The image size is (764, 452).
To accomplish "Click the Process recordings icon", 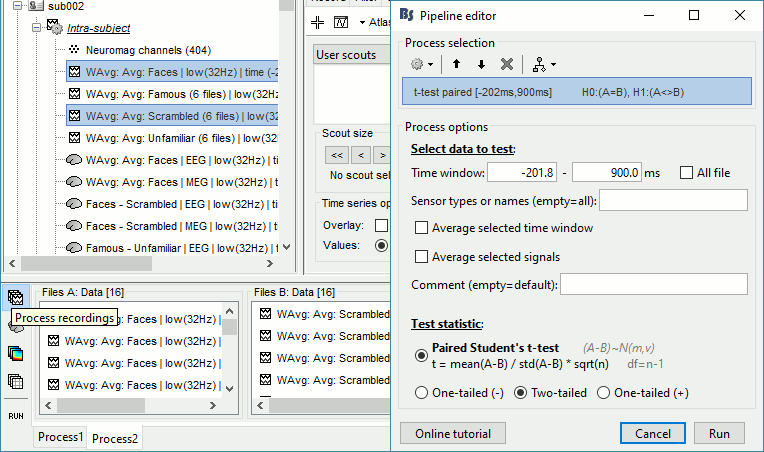I will (x=15, y=297).
